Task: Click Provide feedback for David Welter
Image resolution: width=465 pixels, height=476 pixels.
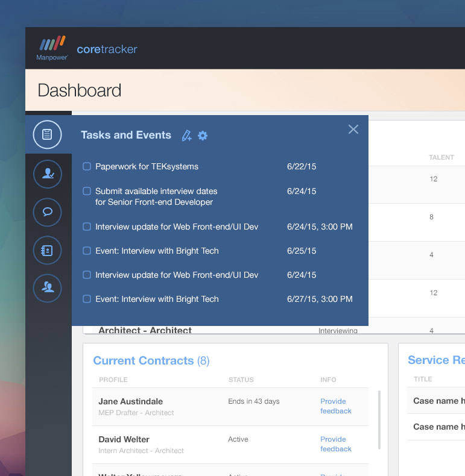Action: tap(336, 444)
